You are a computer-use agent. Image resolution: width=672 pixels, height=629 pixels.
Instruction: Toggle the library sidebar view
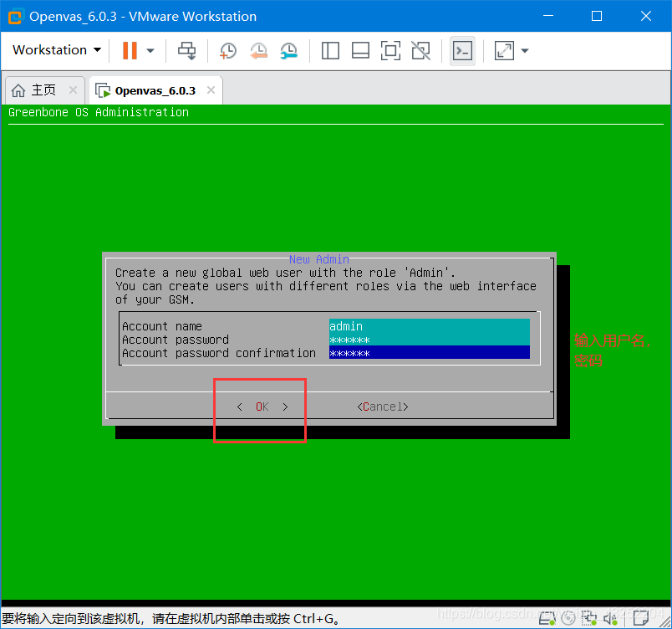coord(330,50)
